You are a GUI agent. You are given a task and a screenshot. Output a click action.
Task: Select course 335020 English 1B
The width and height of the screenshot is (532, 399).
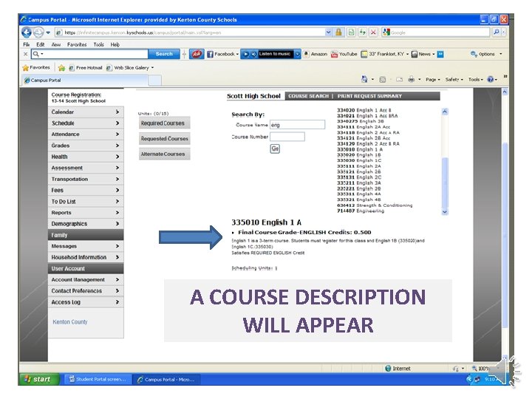pyautogui.click(x=358, y=154)
